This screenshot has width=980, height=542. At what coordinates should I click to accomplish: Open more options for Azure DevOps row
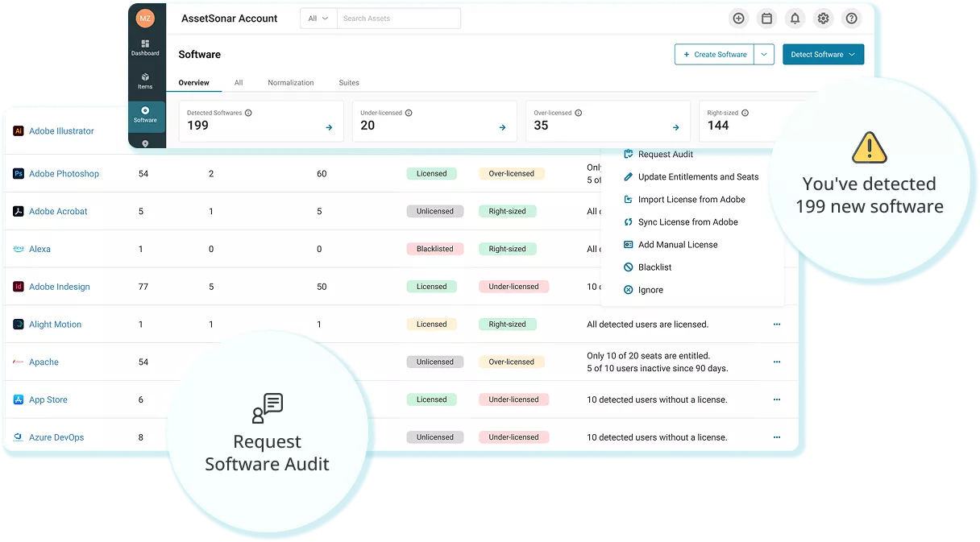(777, 437)
